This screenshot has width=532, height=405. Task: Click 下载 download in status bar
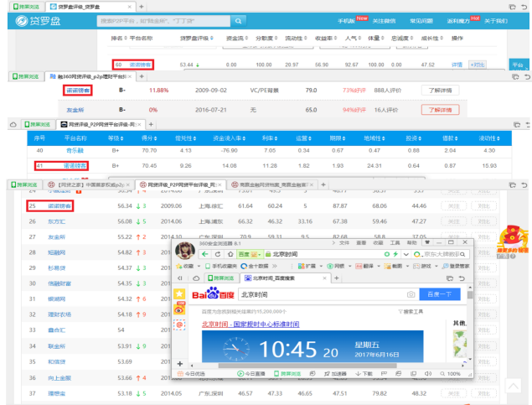click(x=364, y=374)
